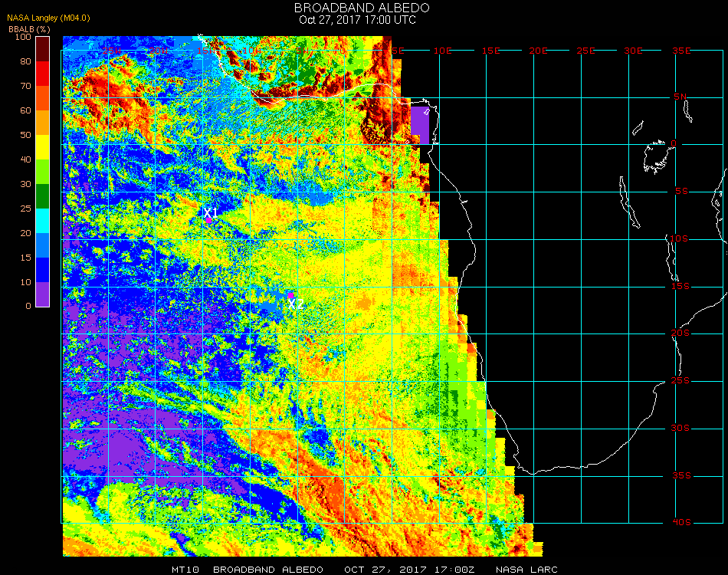Screen dimensions: 728x575
Task: Click the legend value 30
Action: (x=25, y=185)
